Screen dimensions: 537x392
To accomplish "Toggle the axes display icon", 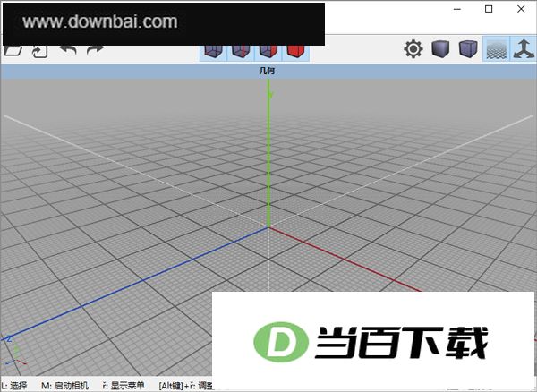I will (x=524, y=49).
